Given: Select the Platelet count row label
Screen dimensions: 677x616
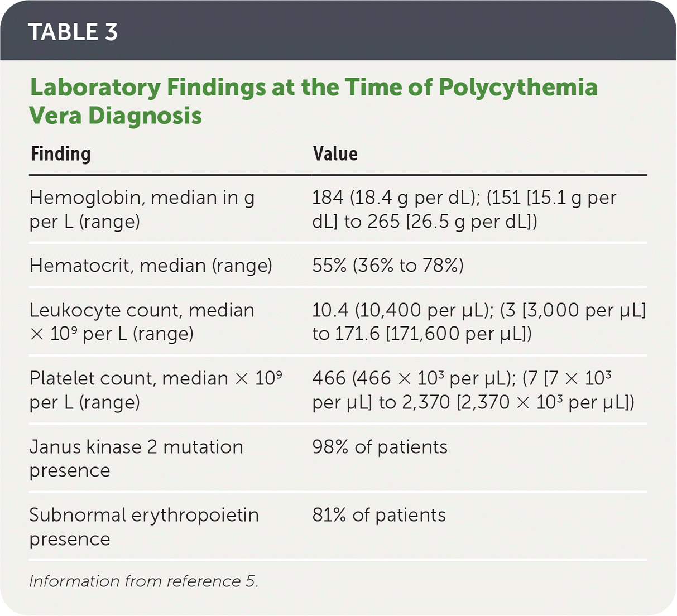Looking at the screenshot, I should (x=155, y=390).
